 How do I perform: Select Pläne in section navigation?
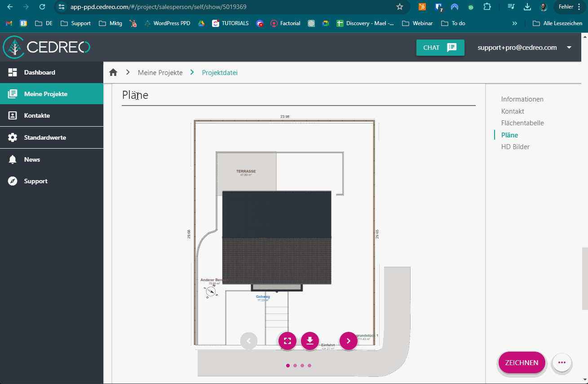coord(509,135)
